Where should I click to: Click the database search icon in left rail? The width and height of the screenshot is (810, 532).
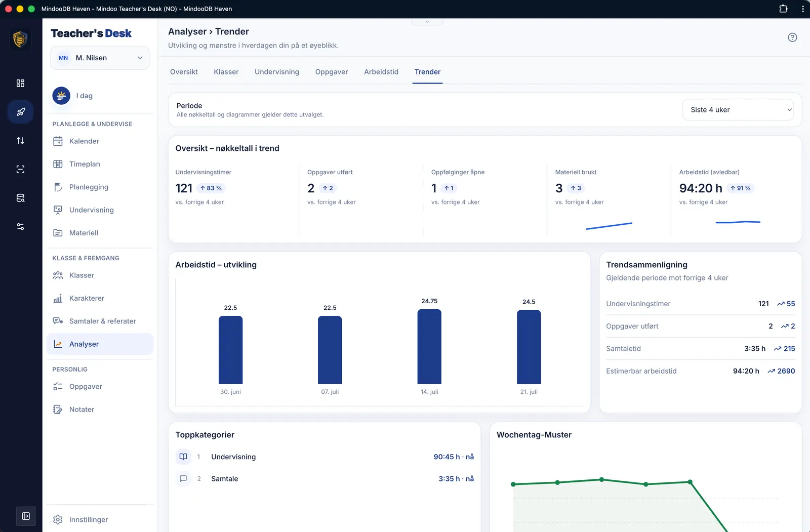point(20,198)
